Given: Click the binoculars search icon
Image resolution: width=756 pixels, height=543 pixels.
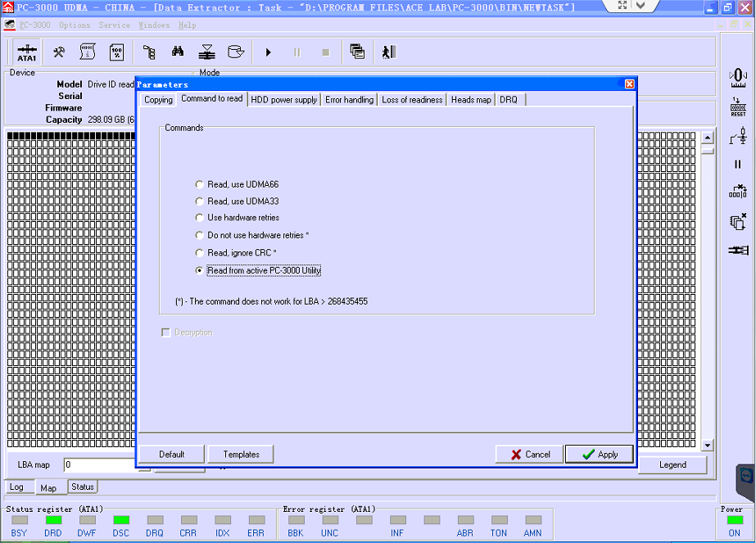Looking at the screenshot, I should coord(178,52).
